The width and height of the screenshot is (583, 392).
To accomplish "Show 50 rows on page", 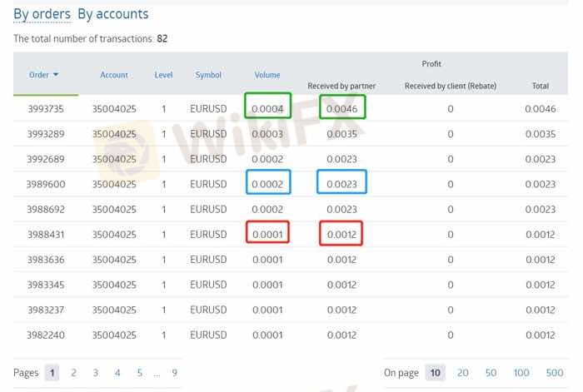I will click(491, 373).
